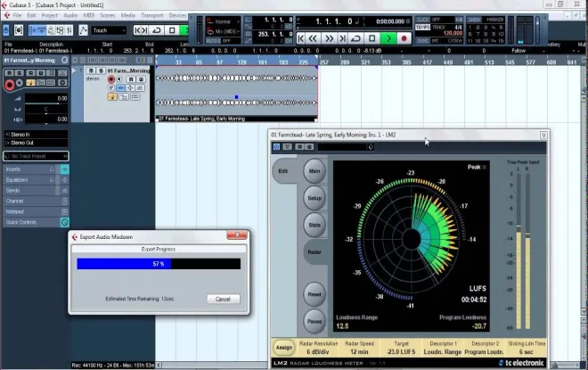Click main toolbar Cycle button
The width and height of the screenshot is (588, 370).
click(x=157, y=30)
